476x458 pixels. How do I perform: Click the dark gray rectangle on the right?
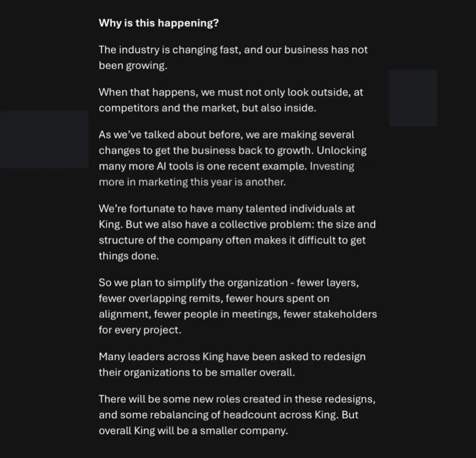[x=412, y=98]
